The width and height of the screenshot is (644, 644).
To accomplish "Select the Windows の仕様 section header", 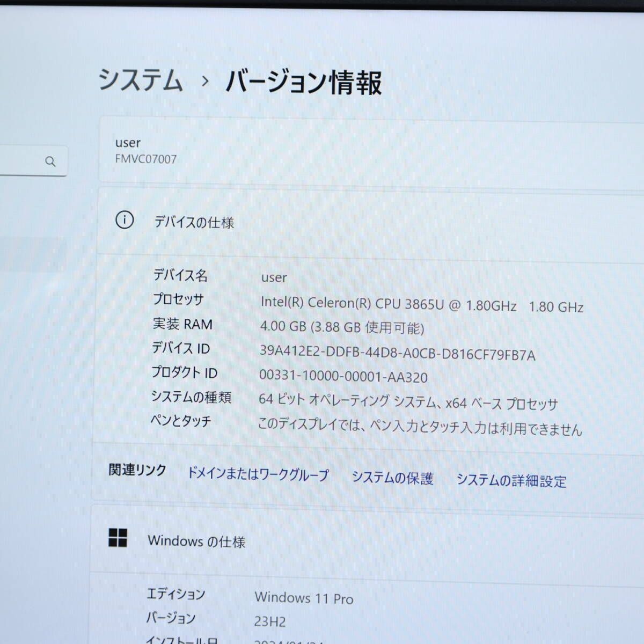I will 196,541.
